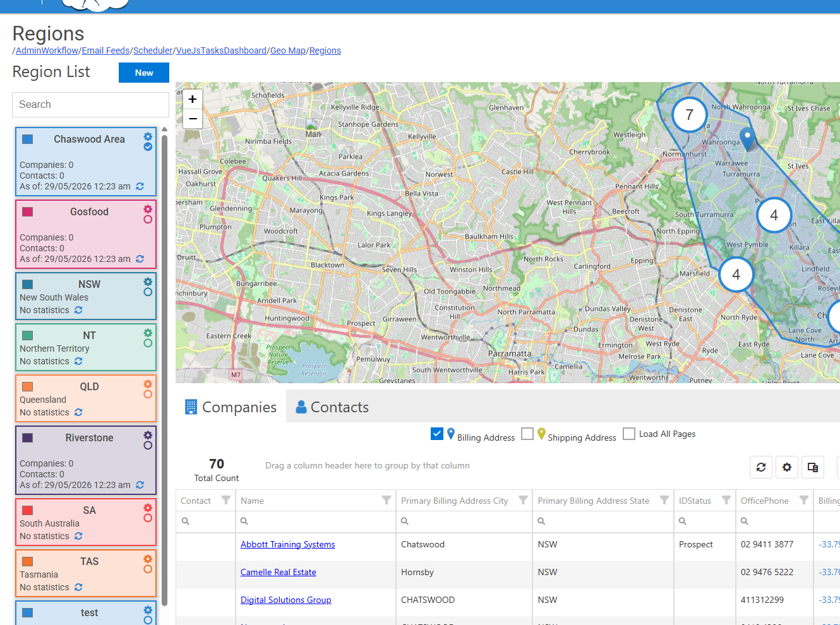Click the region Search input field
Image resolution: width=840 pixels, height=625 pixels.
(90, 105)
